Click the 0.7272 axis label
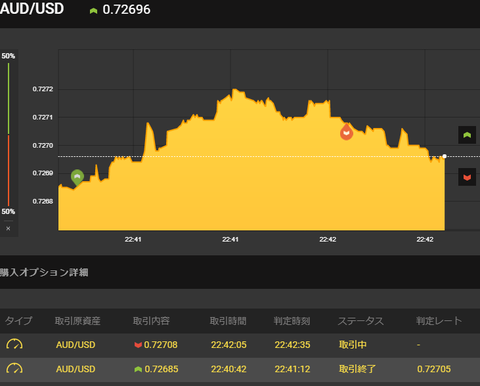The width and height of the screenshot is (480, 386). [x=43, y=89]
